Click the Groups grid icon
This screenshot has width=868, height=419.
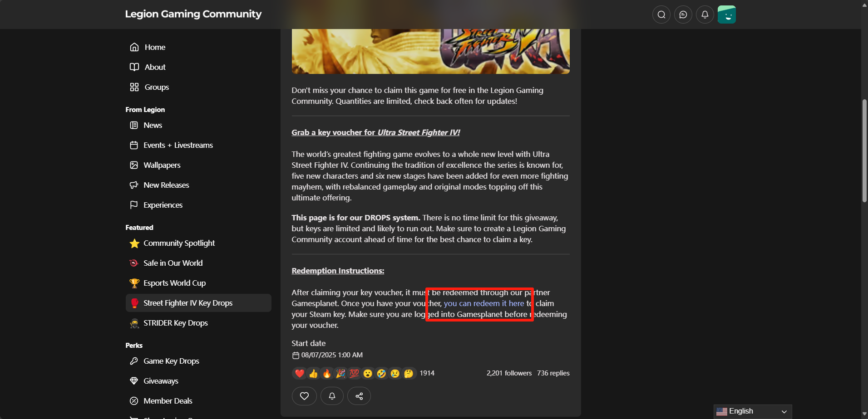[x=134, y=87]
